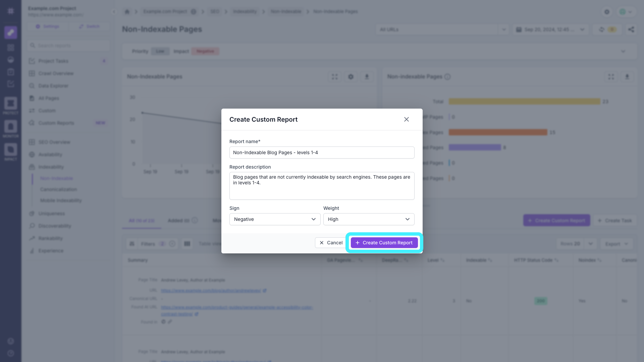Screen dimensions: 644x362
Task: Open the chart settings gear icon
Action: [351, 76]
